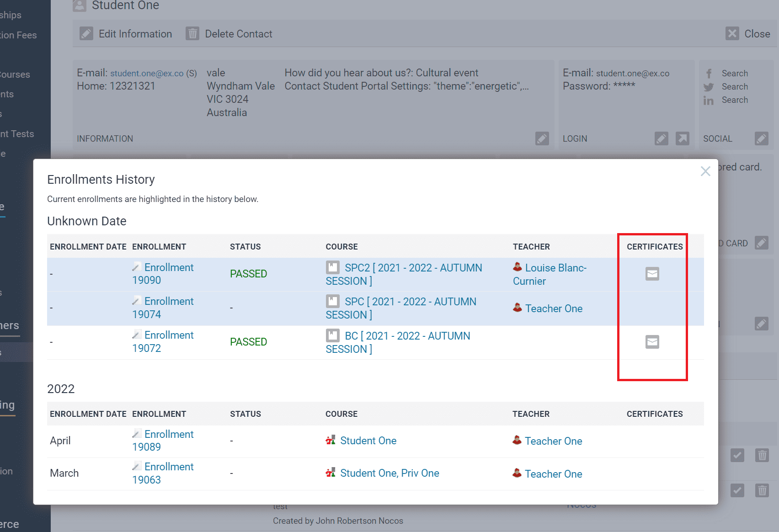Edit Social panel via pencil icon
This screenshot has width=779, height=532.
761,138
